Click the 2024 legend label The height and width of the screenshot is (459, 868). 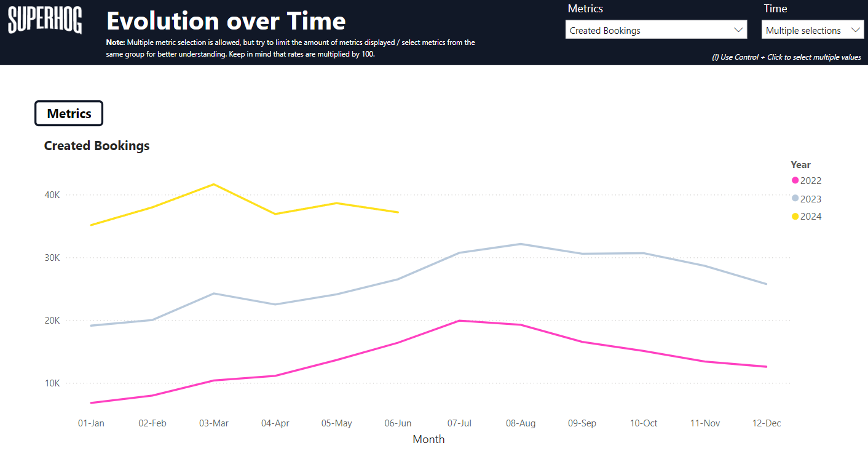[x=811, y=217]
